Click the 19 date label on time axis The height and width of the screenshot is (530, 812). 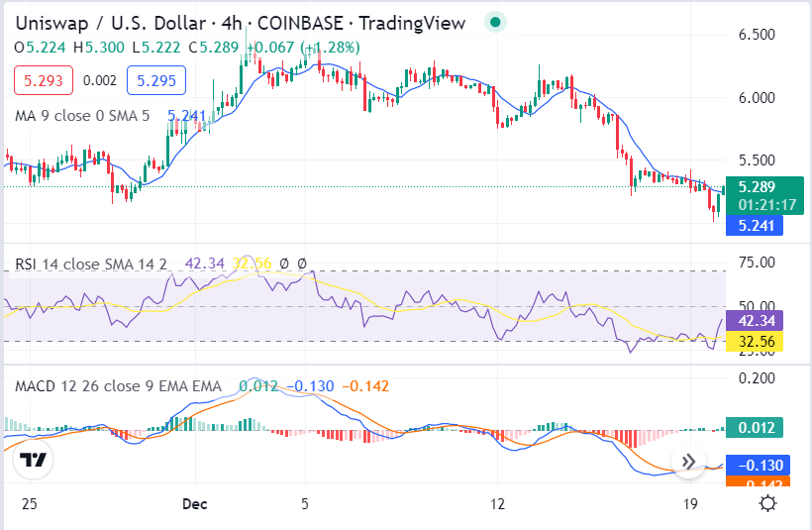(690, 503)
